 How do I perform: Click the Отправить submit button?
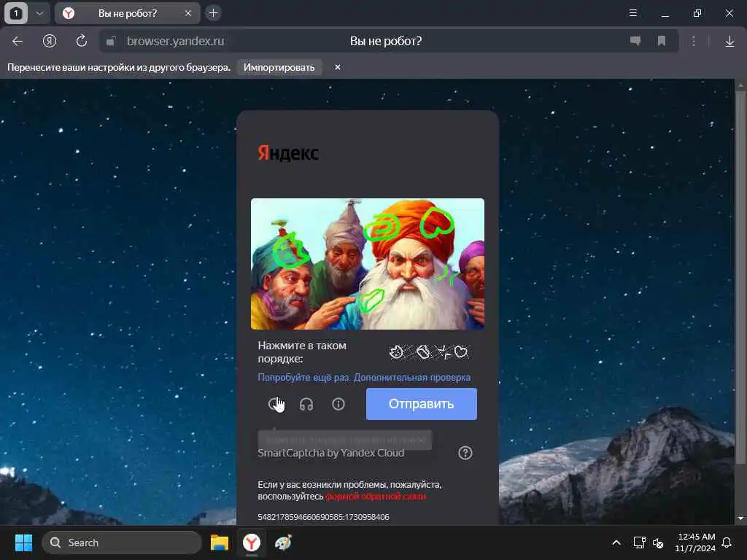pos(421,404)
